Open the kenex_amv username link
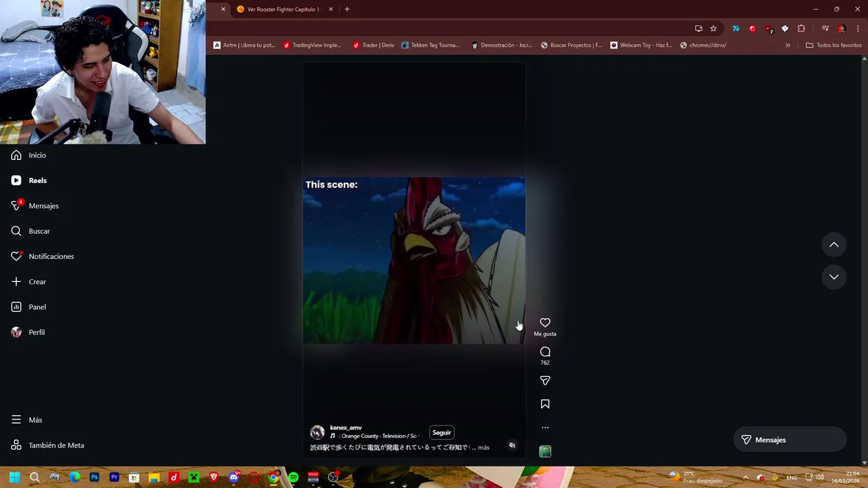 point(346,428)
